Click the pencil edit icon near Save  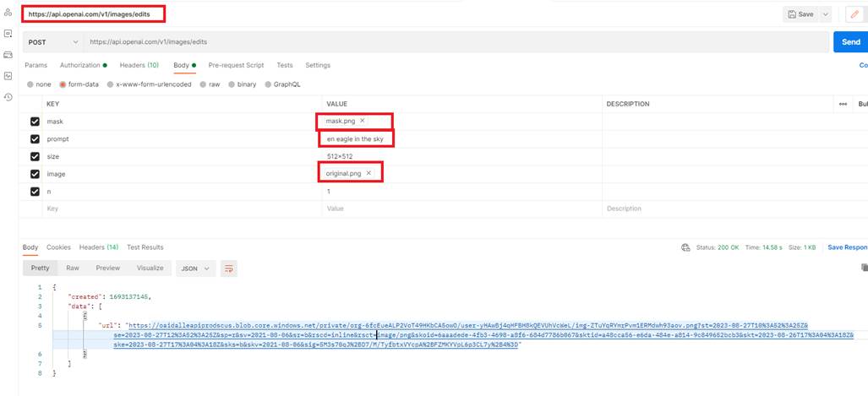[856, 14]
